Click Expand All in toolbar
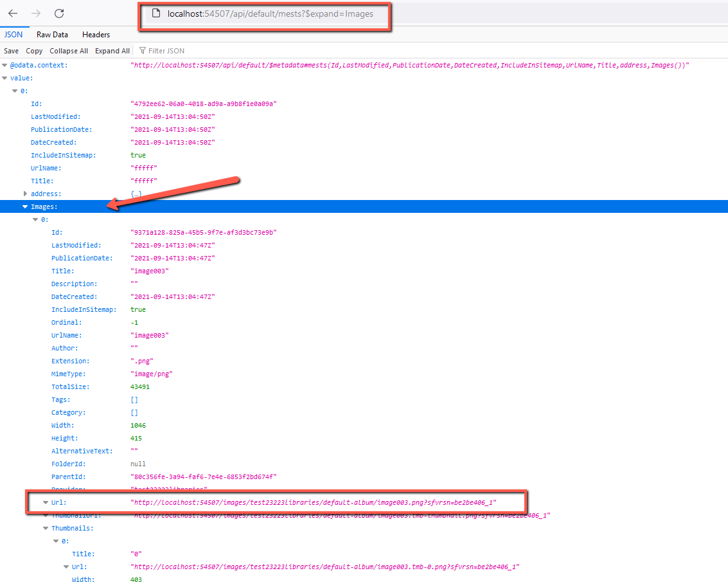The height and width of the screenshot is (582, 728). (x=112, y=51)
